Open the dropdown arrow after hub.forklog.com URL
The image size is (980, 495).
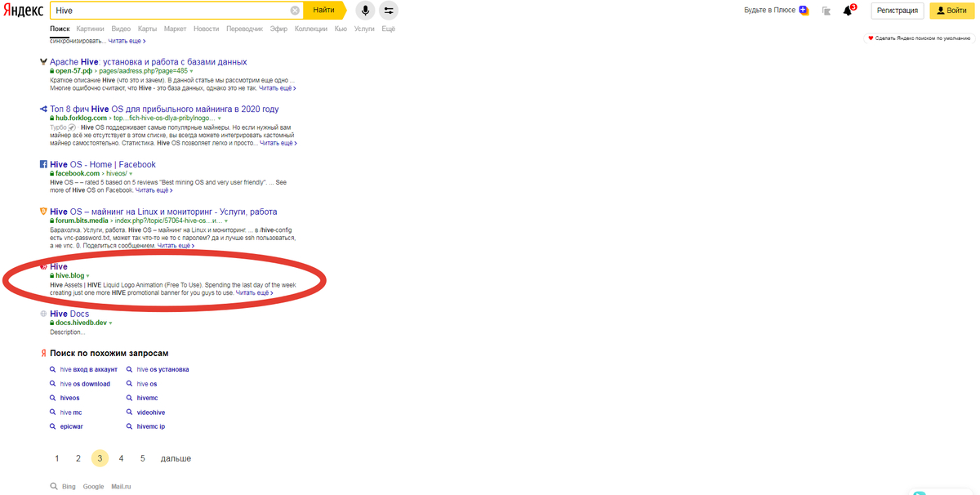[219, 118]
